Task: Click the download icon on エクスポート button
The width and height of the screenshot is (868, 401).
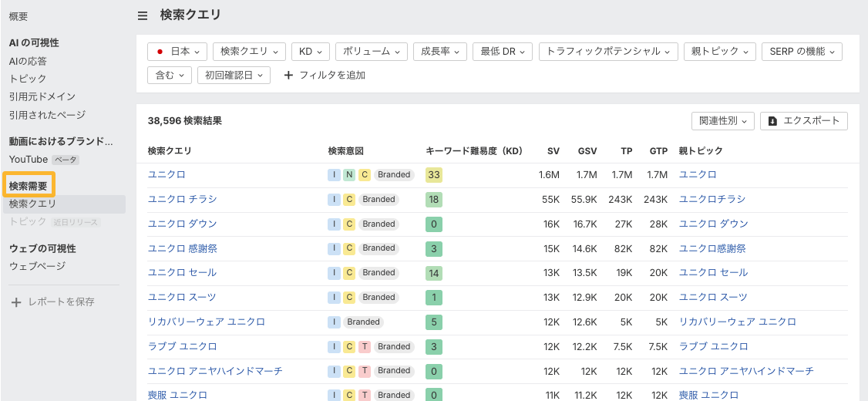Action: (x=772, y=121)
